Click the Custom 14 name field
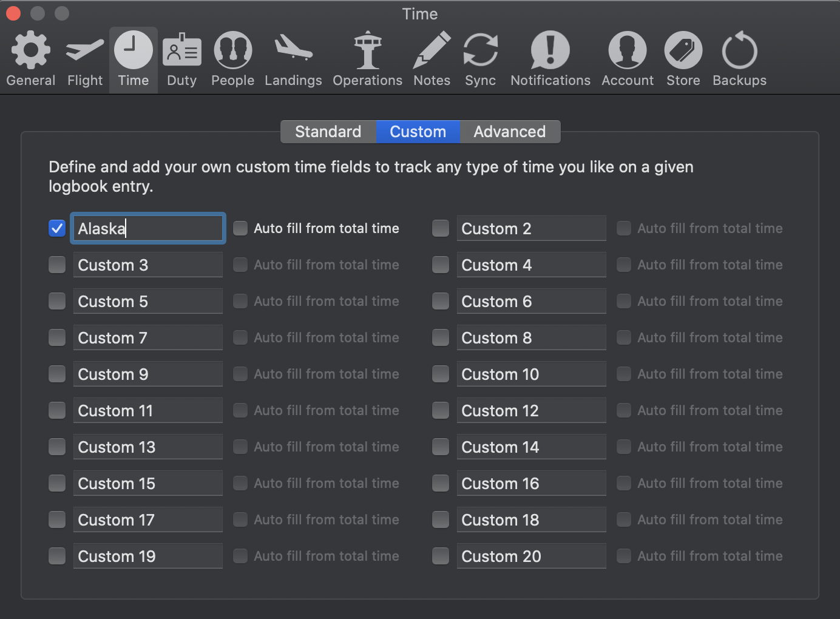The height and width of the screenshot is (619, 840). point(532,447)
